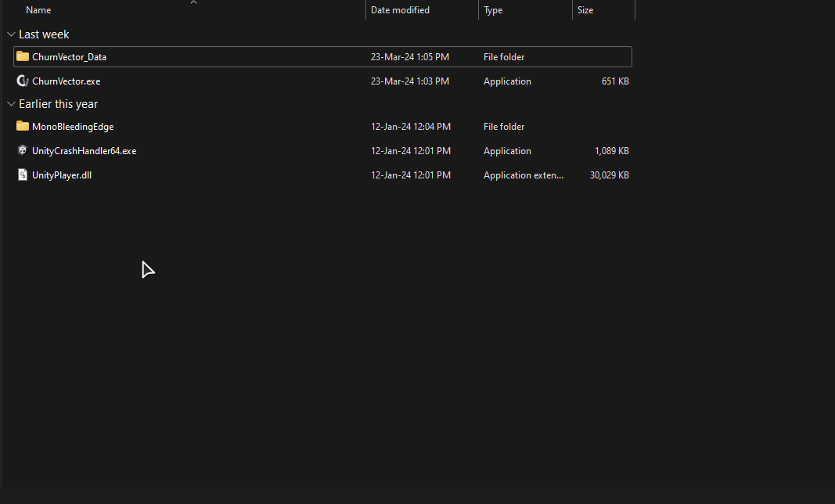
Task: Collapse the Last week group
Action: coord(11,34)
